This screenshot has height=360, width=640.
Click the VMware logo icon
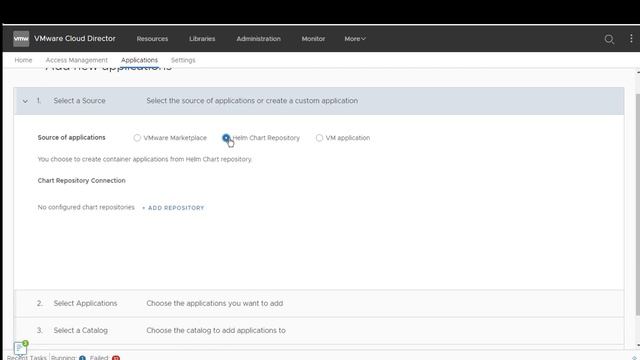(x=21, y=39)
